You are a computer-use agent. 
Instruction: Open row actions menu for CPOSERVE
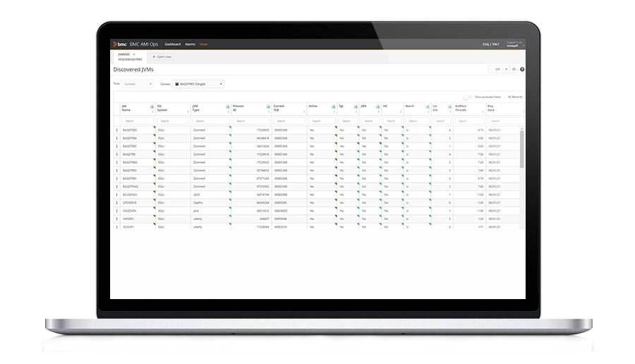tap(117, 202)
